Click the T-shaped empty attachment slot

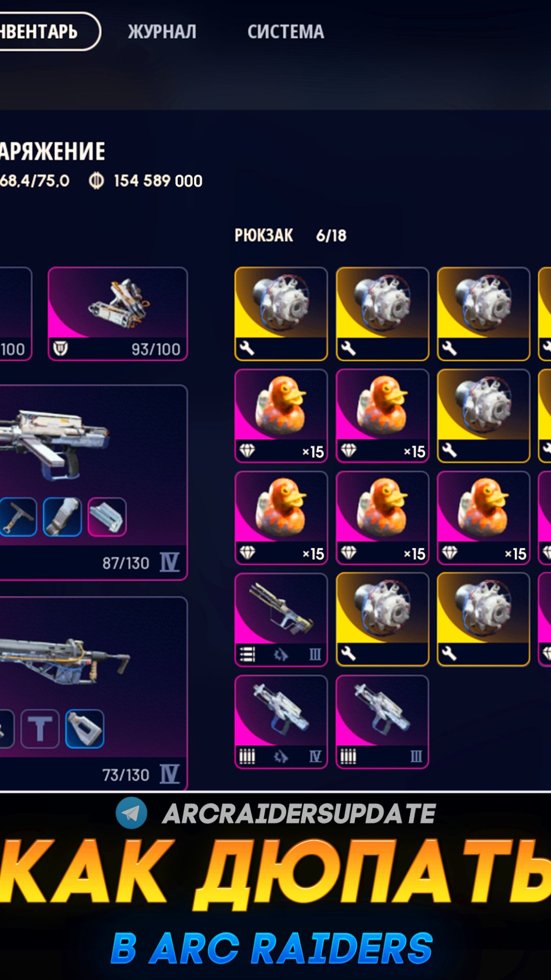pyautogui.click(x=40, y=729)
